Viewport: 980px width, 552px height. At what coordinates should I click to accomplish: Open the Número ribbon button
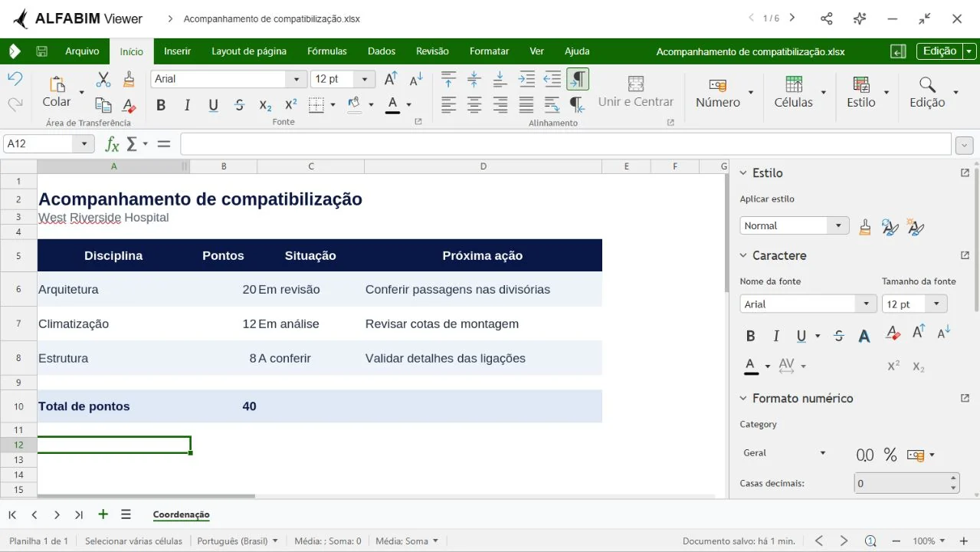(x=718, y=92)
